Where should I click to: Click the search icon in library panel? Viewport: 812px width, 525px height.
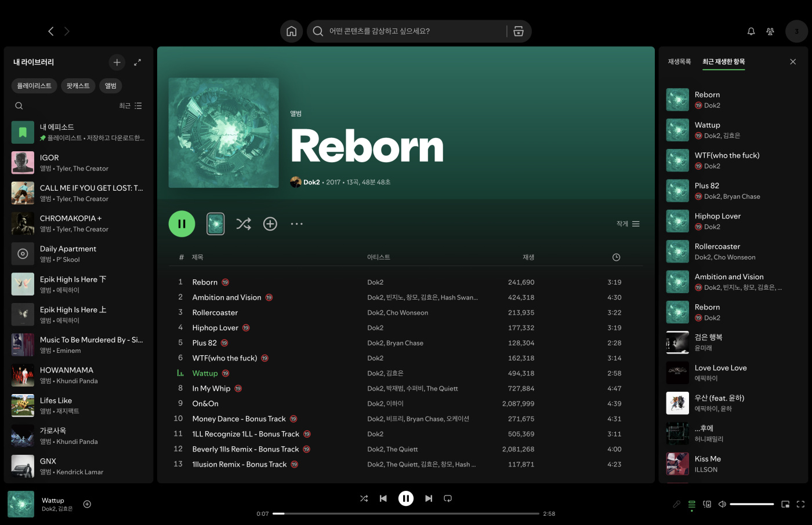pos(19,106)
